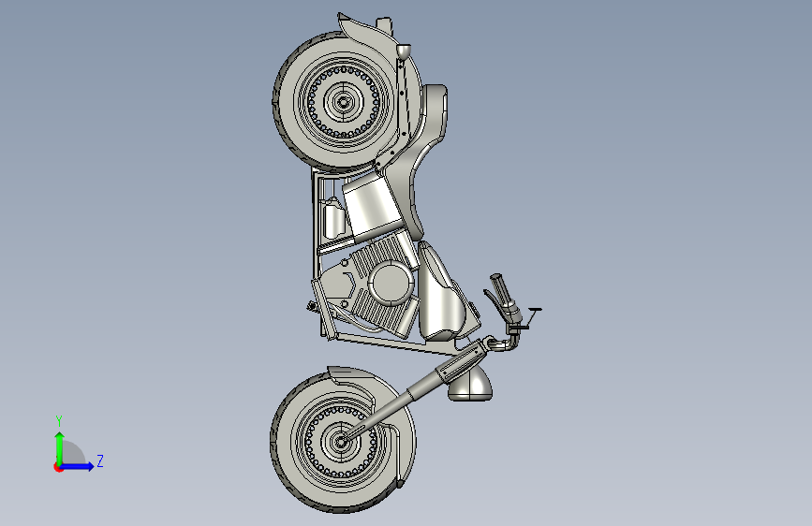This screenshot has width=812, height=526.
Task: Select the motorcycle's headlight in the model
Action: [470, 384]
